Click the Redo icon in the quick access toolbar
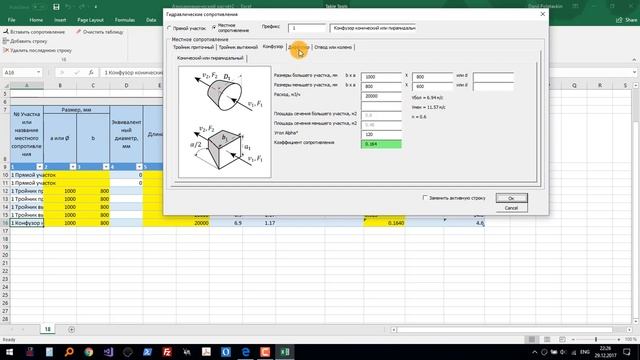640x360 pixels. (83, 7)
